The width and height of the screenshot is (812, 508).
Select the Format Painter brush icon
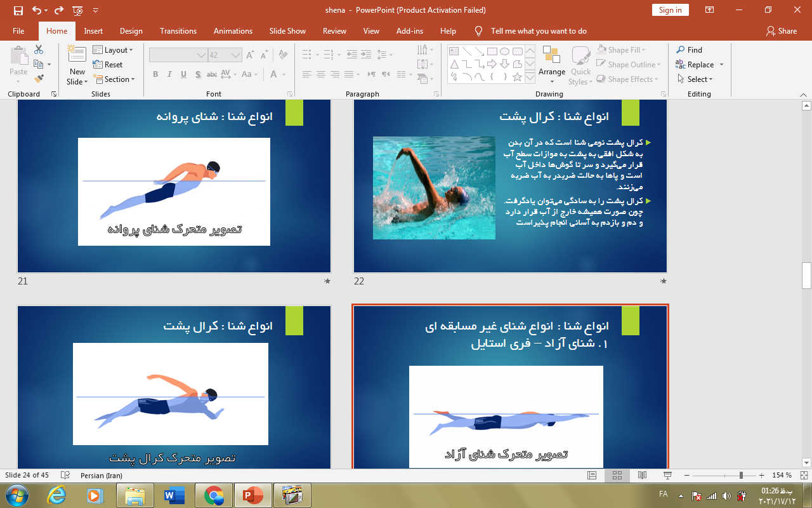click(39, 79)
